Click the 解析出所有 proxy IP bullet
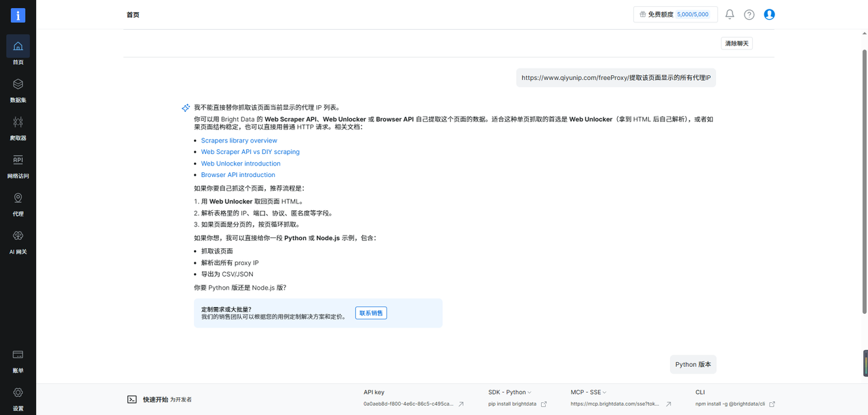Screen dimensions: 868x415 230,262
